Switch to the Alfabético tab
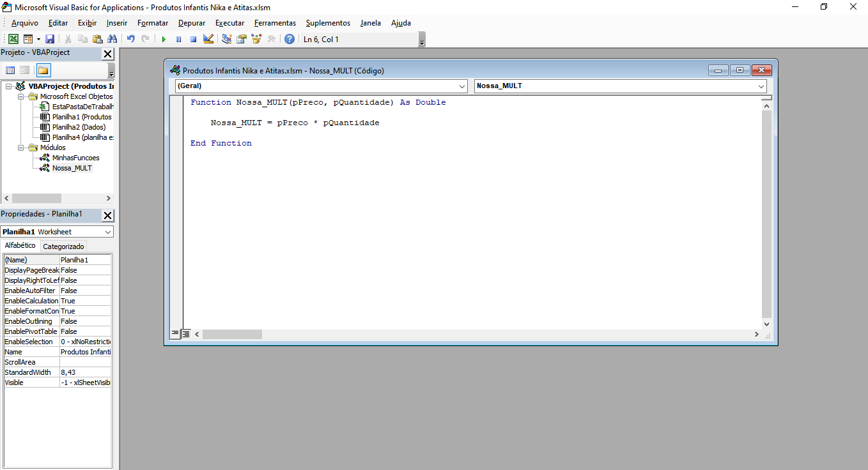 tap(20, 246)
